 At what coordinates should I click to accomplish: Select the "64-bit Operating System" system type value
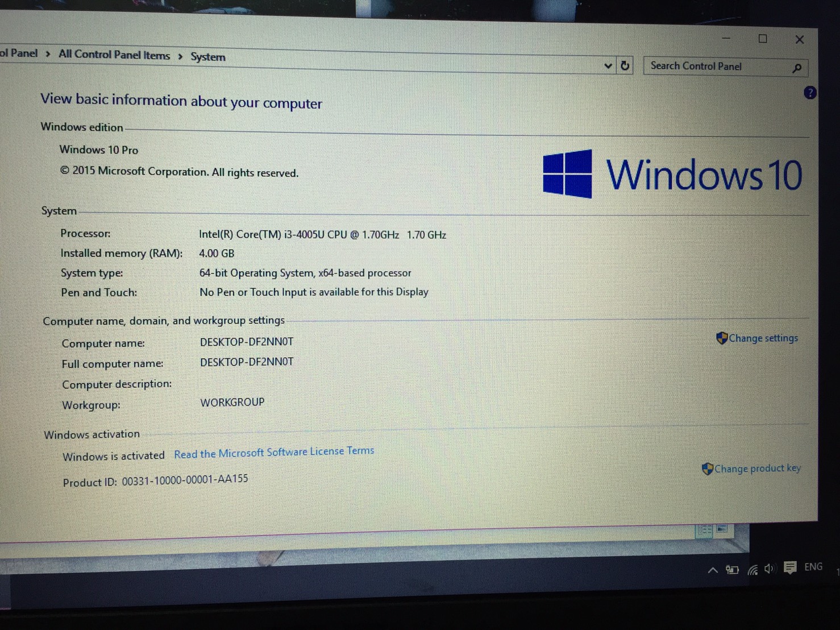click(x=305, y=273)
